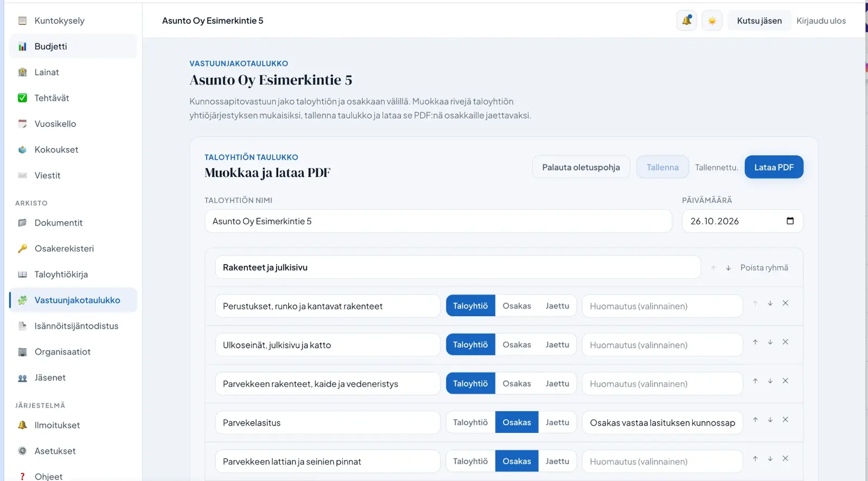
Task: Move Parvekelasitus row down
Action: [770, 420]
